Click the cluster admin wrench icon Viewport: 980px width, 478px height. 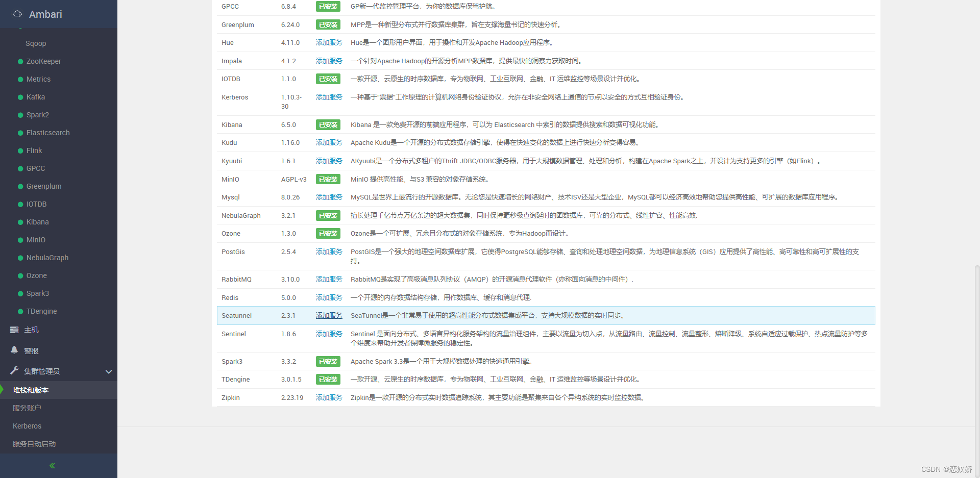(14, 370)
